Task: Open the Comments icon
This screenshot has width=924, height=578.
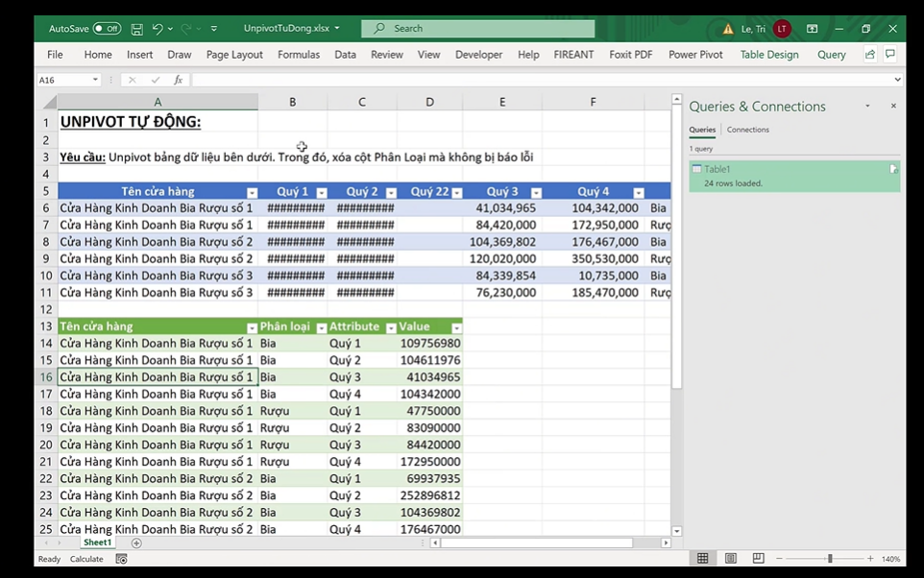Action: point(890,55)
